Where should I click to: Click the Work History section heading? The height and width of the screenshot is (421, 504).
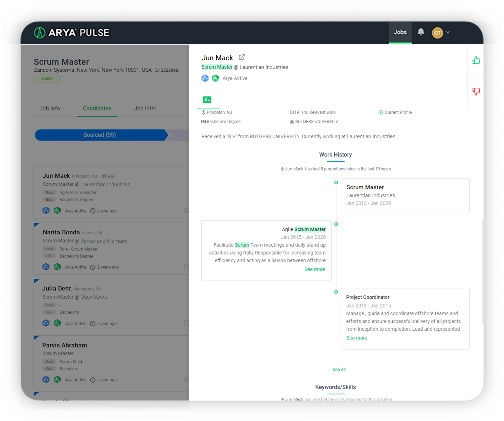tap(335, 155)
